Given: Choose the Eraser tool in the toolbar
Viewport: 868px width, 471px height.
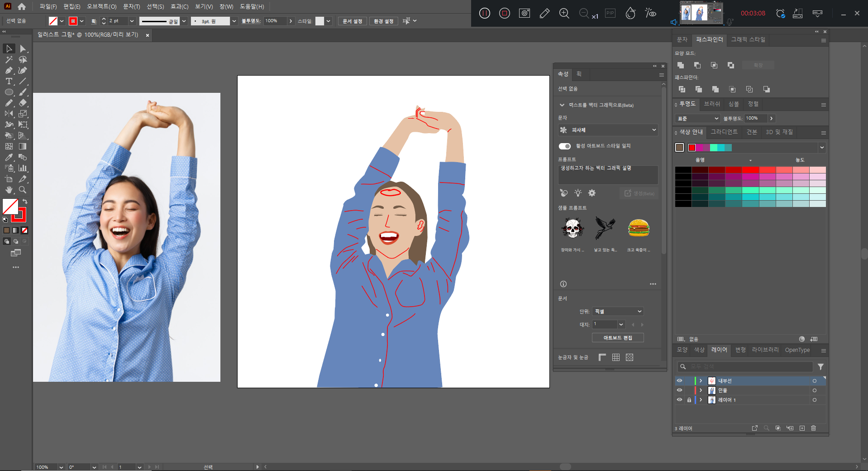Looking at the screenshot, I should [x=23, y=103].
